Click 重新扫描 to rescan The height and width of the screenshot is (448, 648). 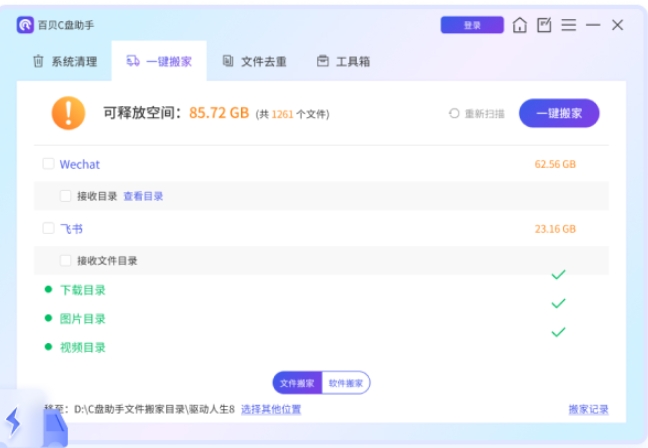tap(476, 113)
